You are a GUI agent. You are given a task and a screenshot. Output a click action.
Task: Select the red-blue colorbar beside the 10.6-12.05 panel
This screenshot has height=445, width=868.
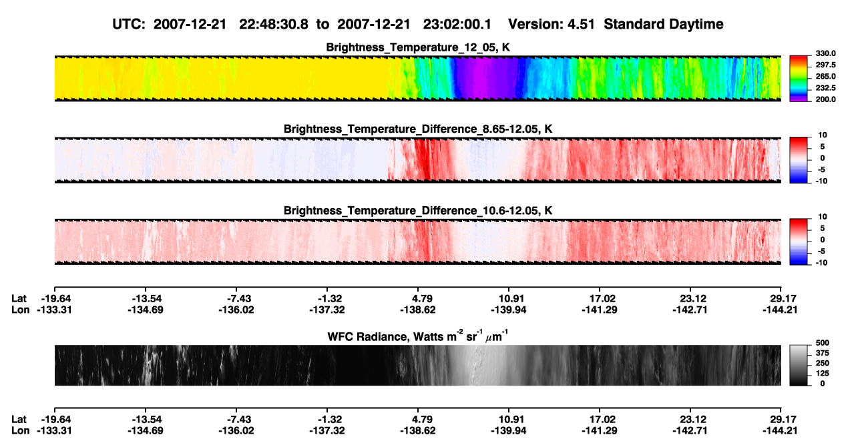click(799, 242)
